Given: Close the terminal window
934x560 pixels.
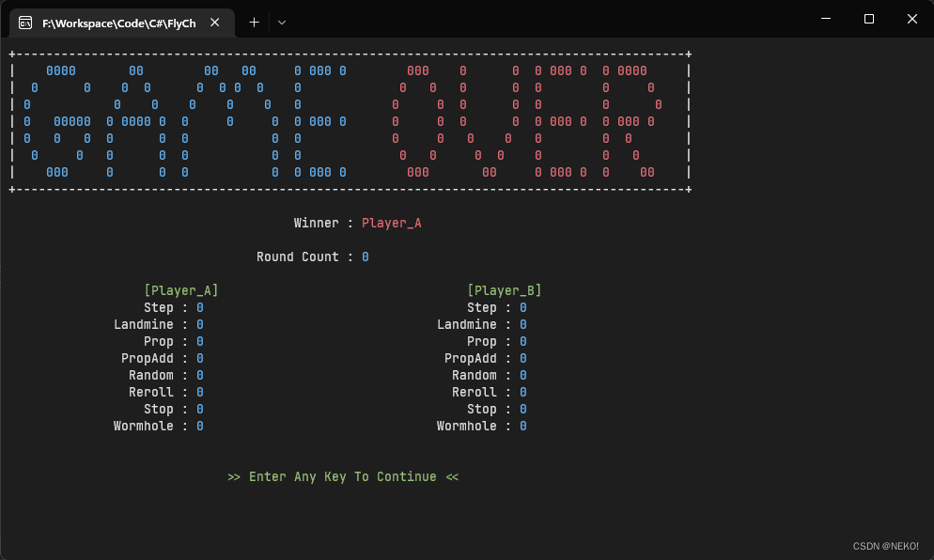Looking at the screenshot, I should click(912, 19).
